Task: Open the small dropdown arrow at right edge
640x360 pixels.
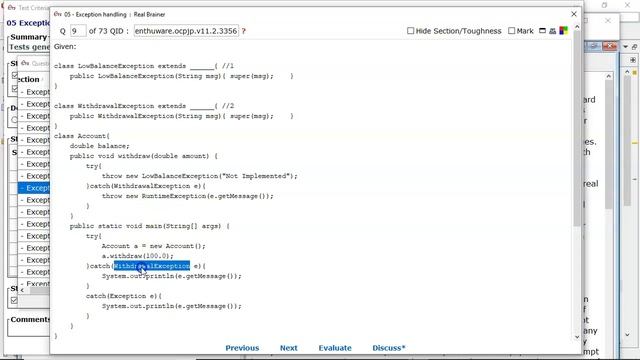Action: pyautogui.click(x=625, y=47)
